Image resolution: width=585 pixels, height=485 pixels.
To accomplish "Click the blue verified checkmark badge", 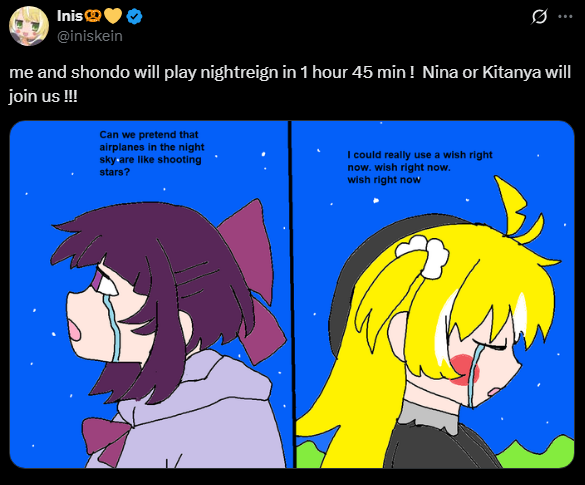I will (134, 16).
